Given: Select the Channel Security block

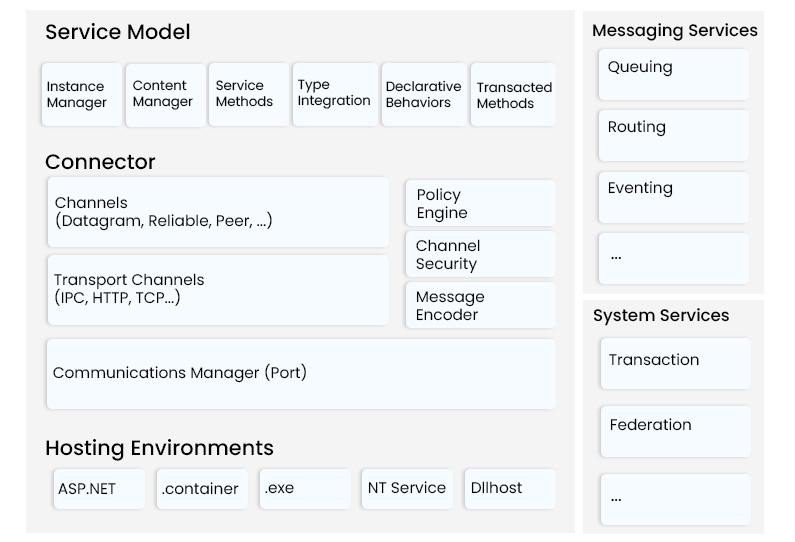Looking at the screenshot, I should (x=480, y=255).
